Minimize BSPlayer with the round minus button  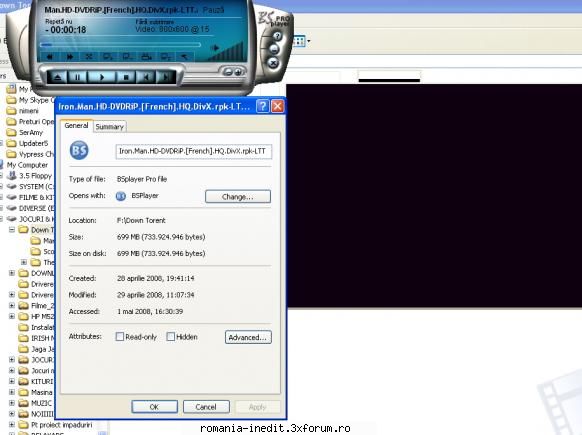(x=274, y=49)
